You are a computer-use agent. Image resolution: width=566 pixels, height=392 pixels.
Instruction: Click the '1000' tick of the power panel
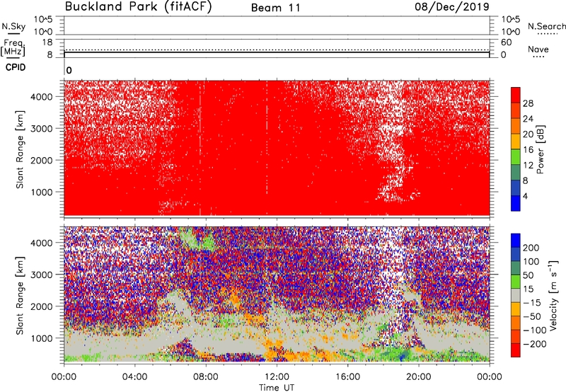tap(42, 192)
